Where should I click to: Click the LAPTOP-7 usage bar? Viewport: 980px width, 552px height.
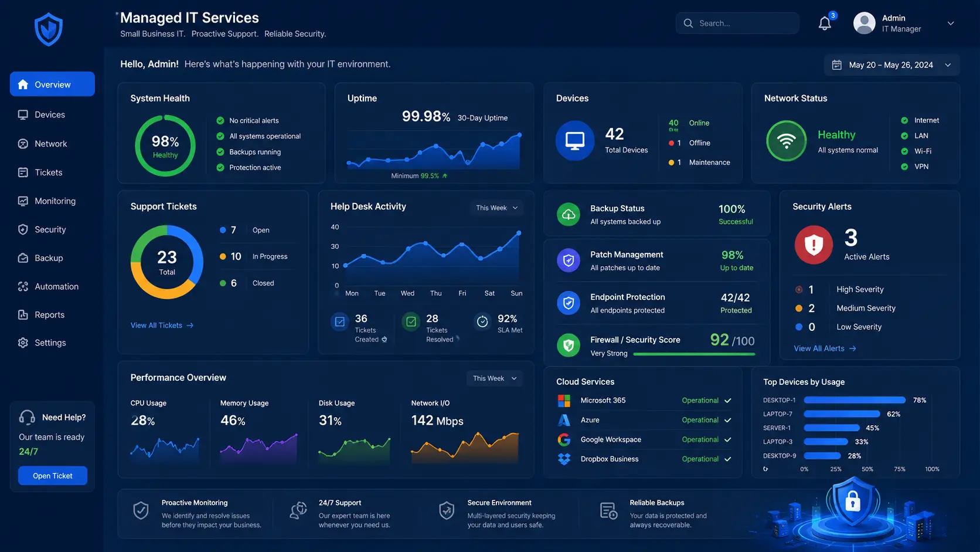[x=842, y=414]
